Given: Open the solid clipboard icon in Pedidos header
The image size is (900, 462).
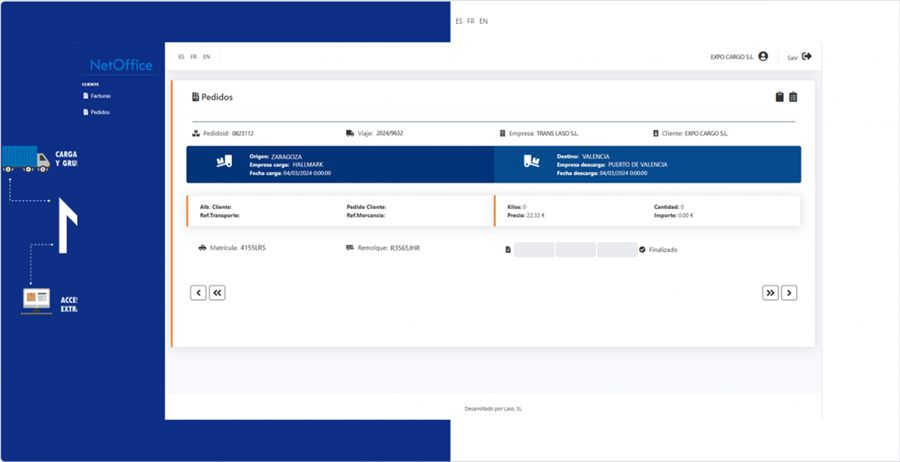Looking at the screenshot, I should coord(779,97).
